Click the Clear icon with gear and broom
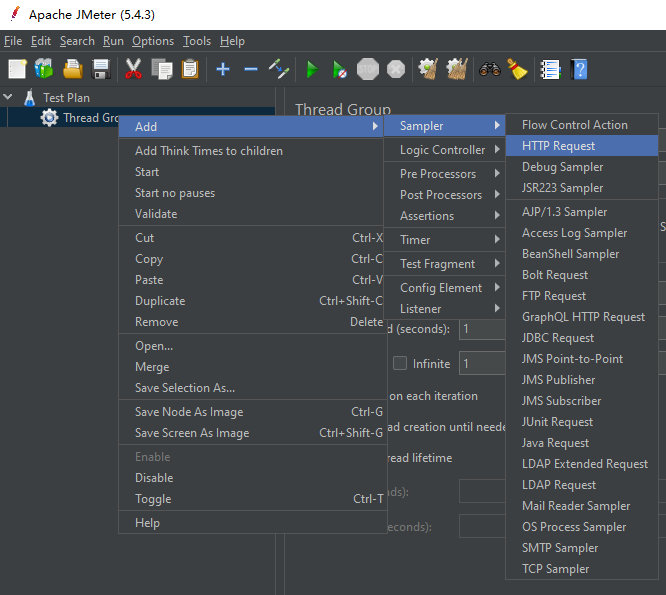Viewport: 666px width, 595px height. (x=428, y=69)
